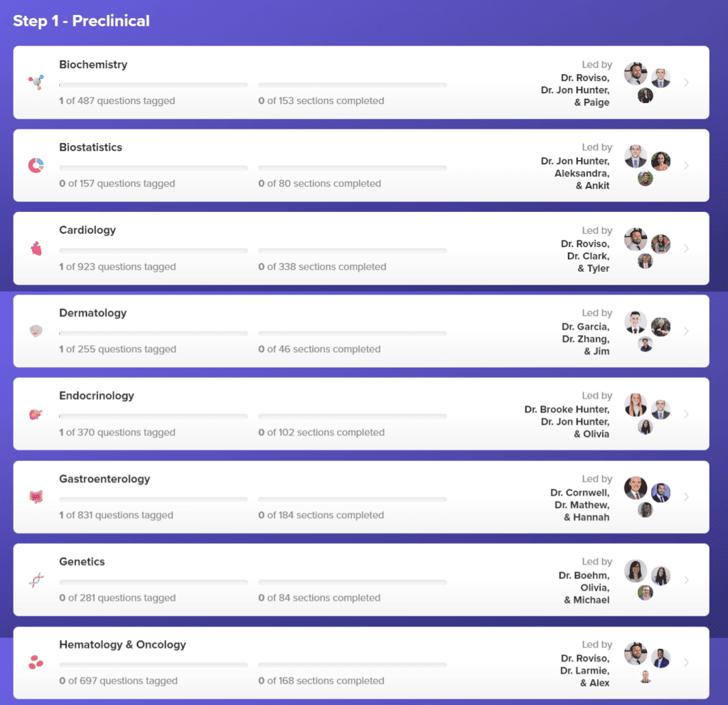Click Cardiology sections completed progress bar
Image resolution: width=728 pixels, height=705 pixels.
(352, 251)
